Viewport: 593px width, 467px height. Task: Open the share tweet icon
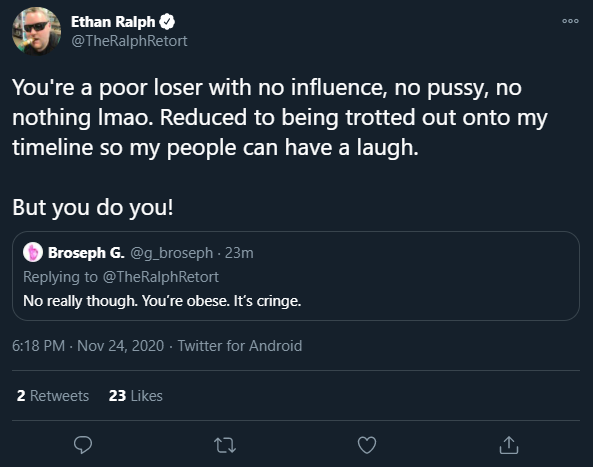(509, 445)
